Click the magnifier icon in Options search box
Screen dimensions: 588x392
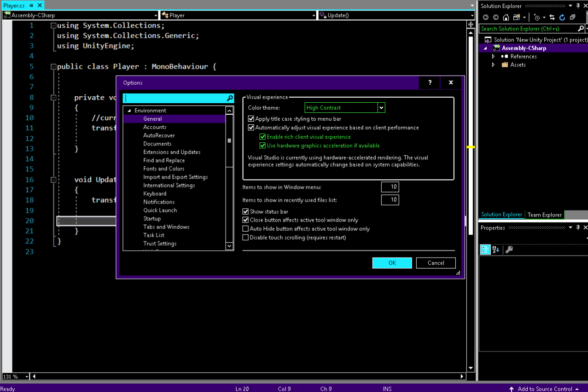(x=230, y=99)
